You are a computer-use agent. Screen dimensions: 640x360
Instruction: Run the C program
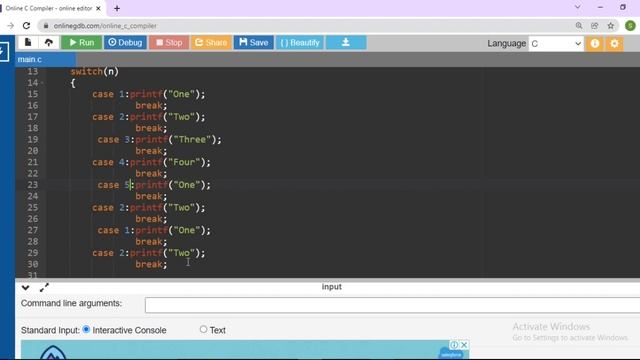point(81,42)
